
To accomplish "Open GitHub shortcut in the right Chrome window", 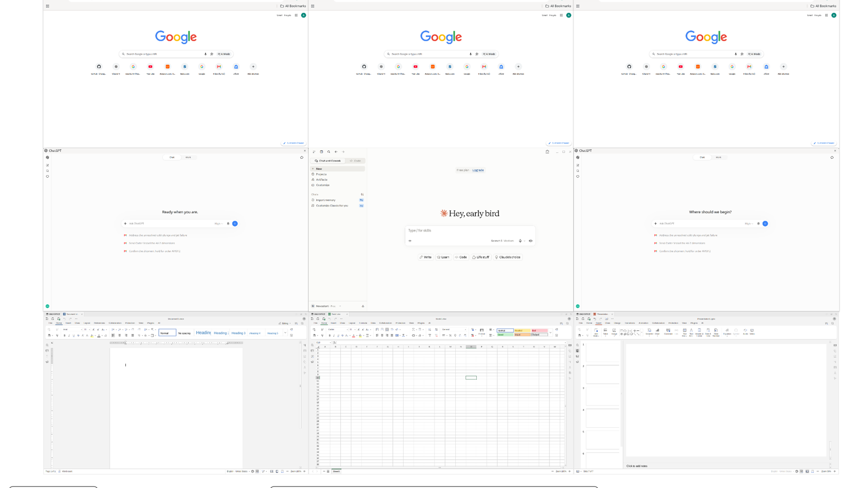I will click(629, 67).
